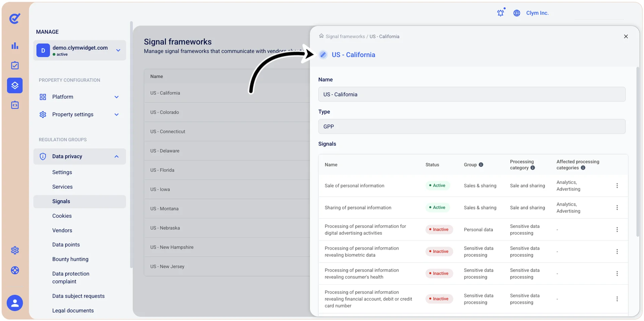Click the Type field showing GPP
644x321 pixels.
[x=472, y=126]
